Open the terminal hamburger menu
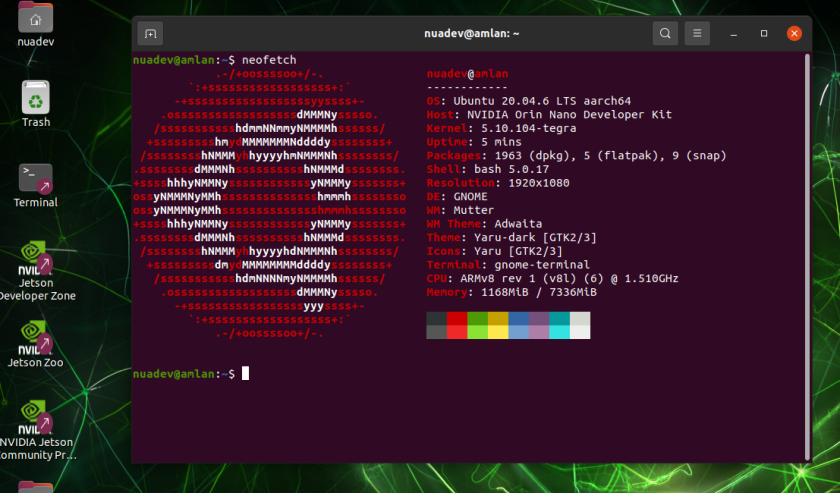840x493 pixels. (x=698, y=34)
